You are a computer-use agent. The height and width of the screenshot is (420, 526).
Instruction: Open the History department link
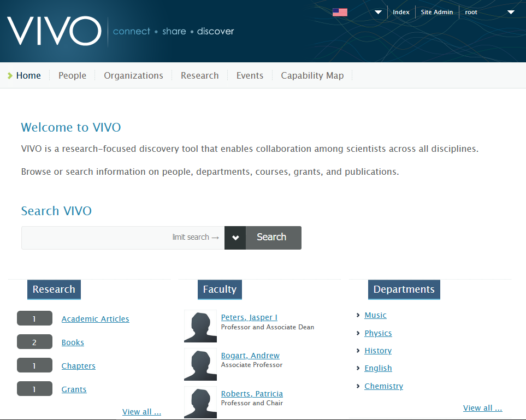tap(378, 351)
